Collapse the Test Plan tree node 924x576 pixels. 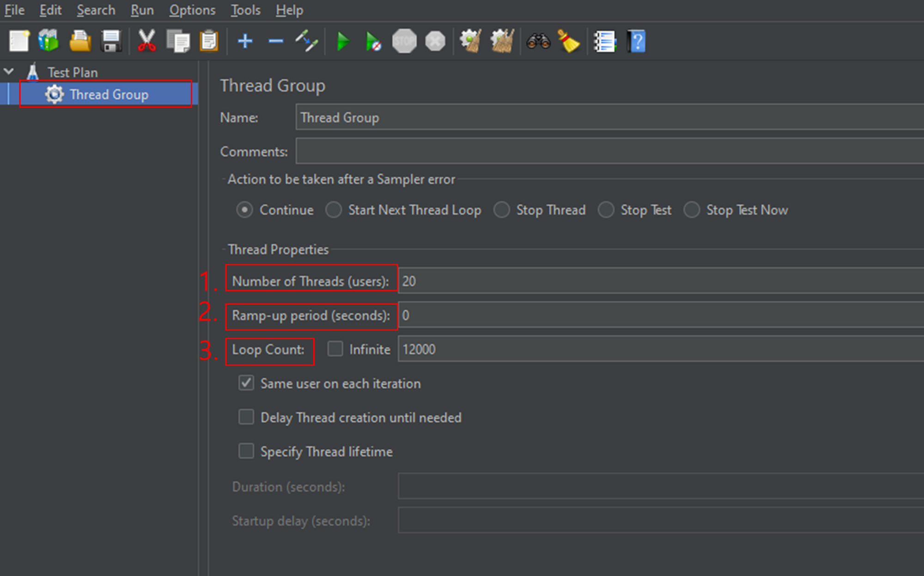point(9,72)
